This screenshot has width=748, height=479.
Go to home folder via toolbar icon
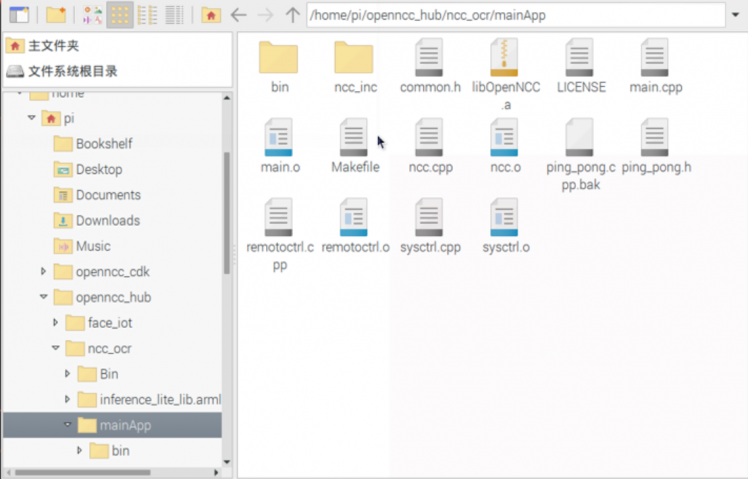pyautogui.click(x=211, y=15)
